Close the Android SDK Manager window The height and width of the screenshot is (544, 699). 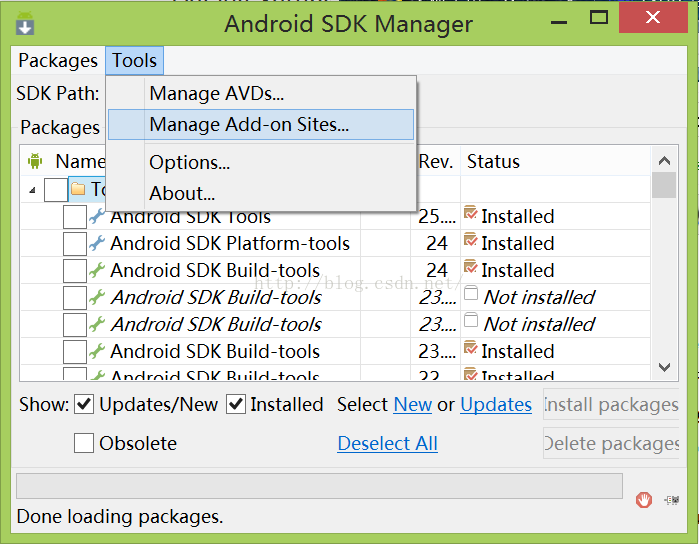(653, 17)
